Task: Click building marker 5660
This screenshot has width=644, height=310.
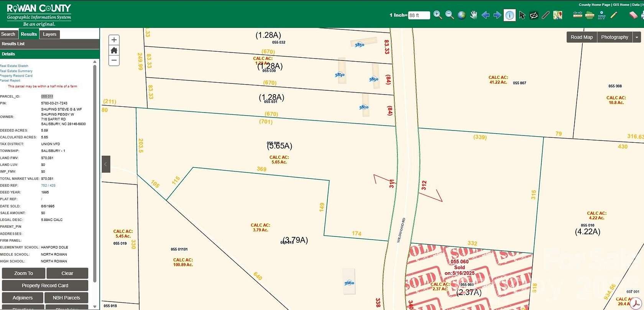Action: (x=349, y=283)
